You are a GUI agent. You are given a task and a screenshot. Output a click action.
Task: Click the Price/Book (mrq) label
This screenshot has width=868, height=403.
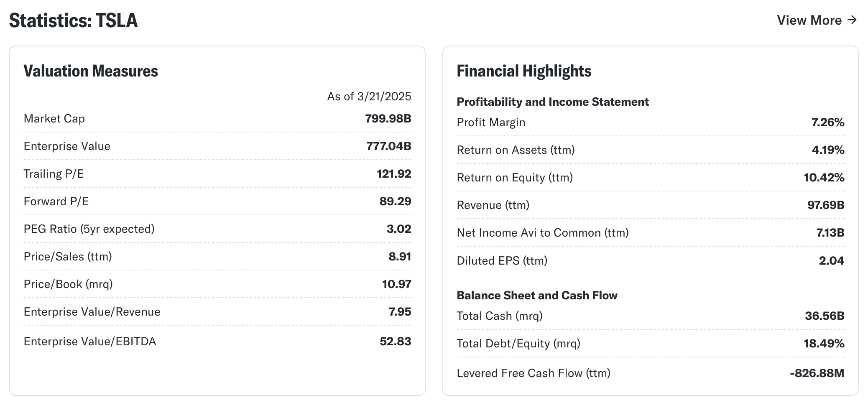(x=68, y=284)
